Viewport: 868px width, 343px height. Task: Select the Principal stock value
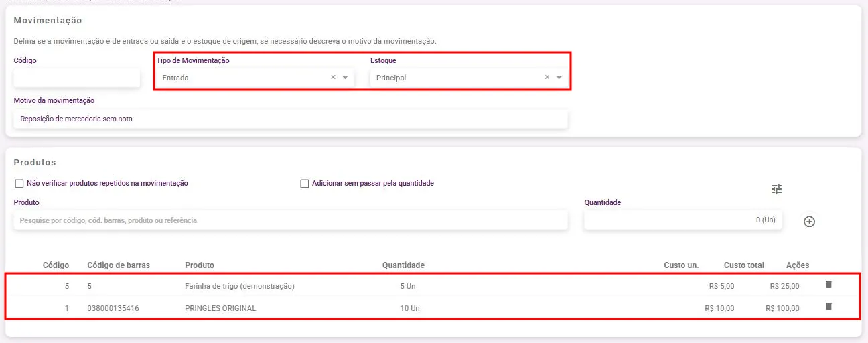[x=391, y=78]
